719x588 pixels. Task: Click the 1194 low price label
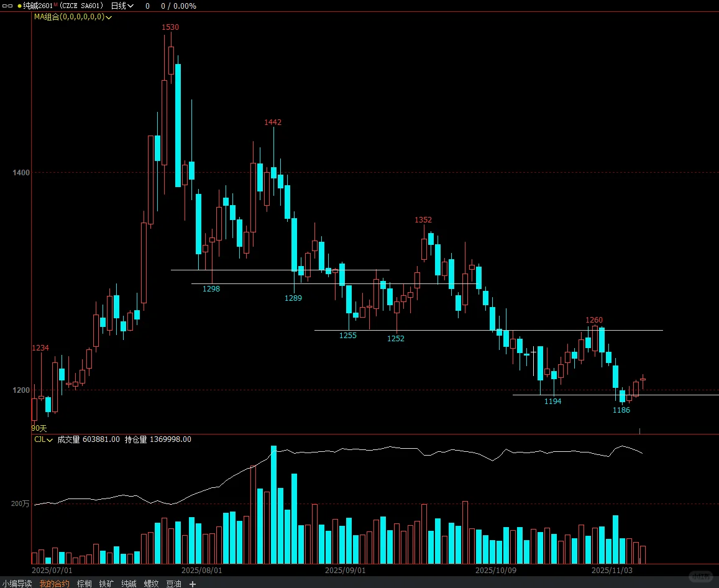click(552, 402)
